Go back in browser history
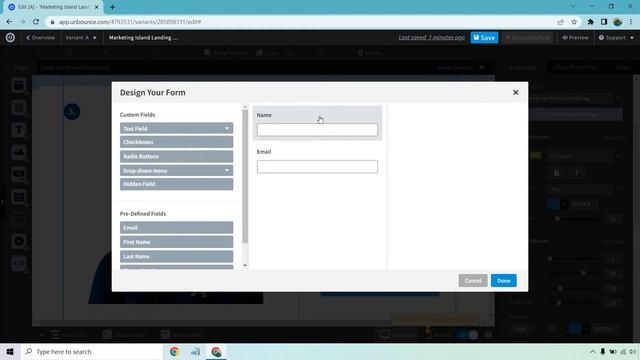The width and height of the screenshot is (640, 360). point(9,22)
